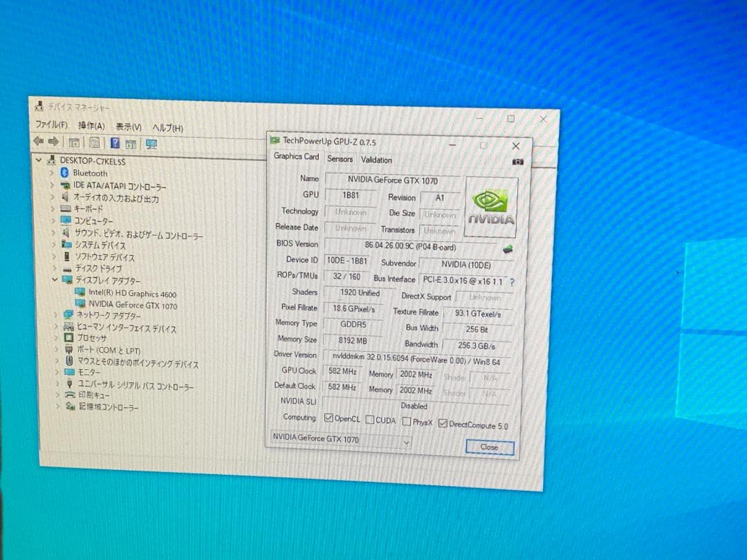Click the GPU-Z window X button
747x560 pixels.
(x=516, y=146)
